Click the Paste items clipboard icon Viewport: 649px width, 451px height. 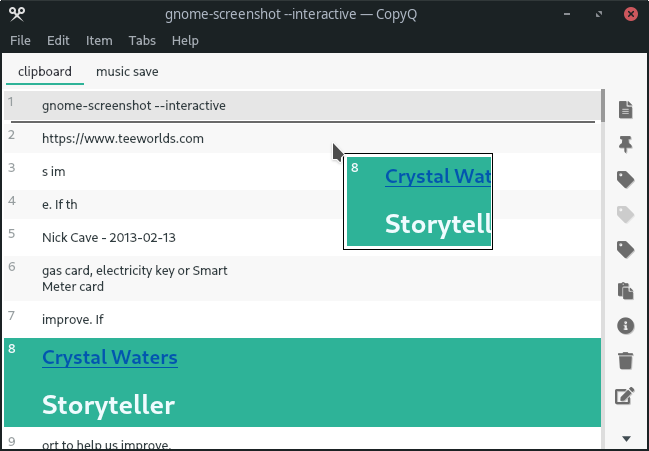tap(625, 290)
